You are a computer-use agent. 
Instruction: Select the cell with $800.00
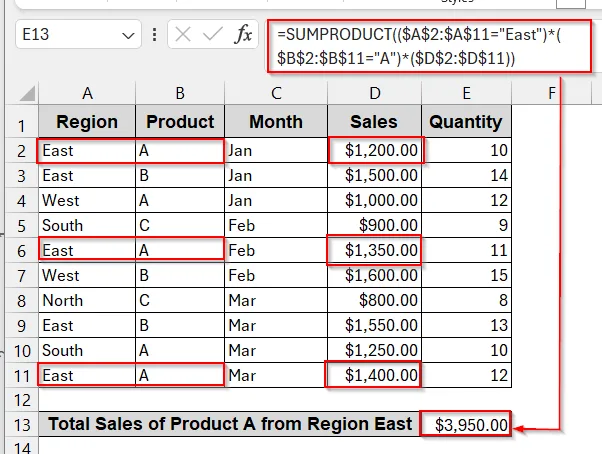click(374, 300)
